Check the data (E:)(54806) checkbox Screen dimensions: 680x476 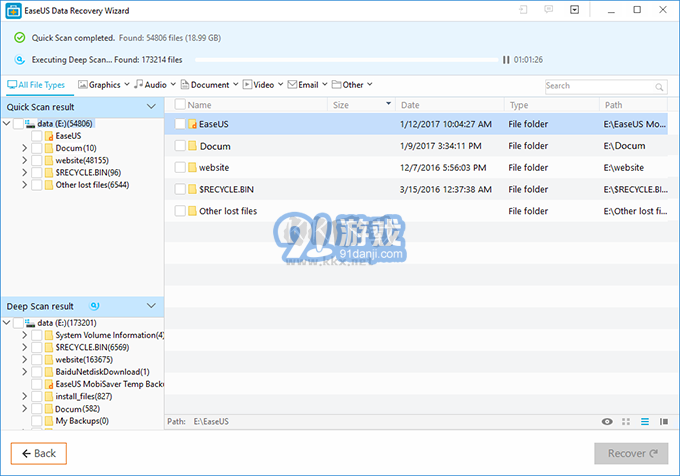click(18, 124)
